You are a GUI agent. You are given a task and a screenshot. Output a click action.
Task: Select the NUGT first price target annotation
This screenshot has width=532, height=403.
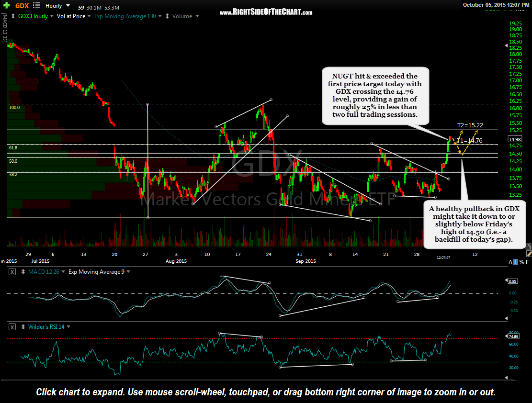tap(375, 95)
